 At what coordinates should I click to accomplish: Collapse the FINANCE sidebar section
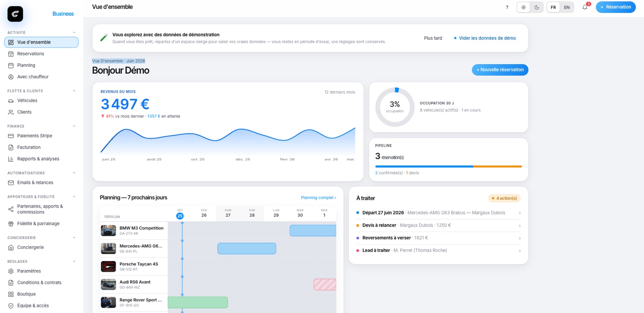74,126
